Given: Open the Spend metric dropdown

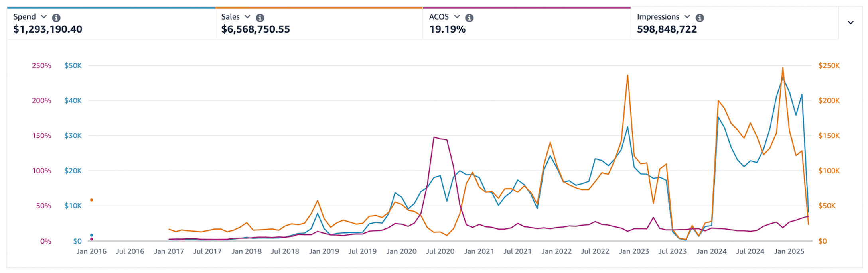Looking at the screenshot, I should click(x=44, y=17).
